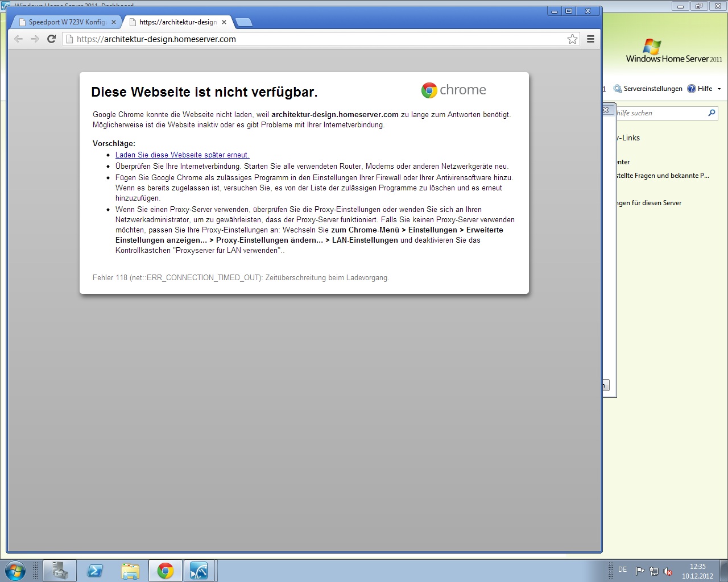Viewport: 728px width, 582px height.
Task: Open the network status tray icon
Action: (654, 571)
